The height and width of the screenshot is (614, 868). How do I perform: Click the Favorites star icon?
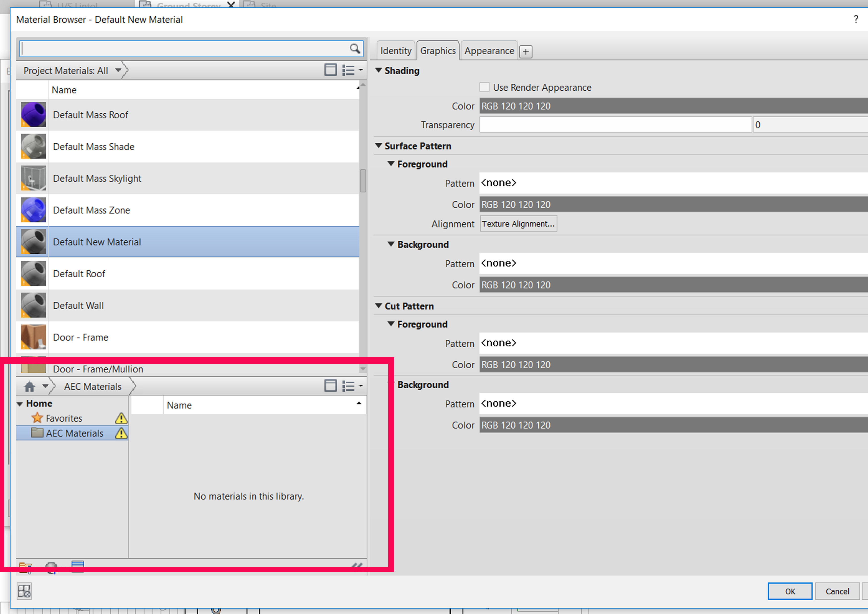37,418
